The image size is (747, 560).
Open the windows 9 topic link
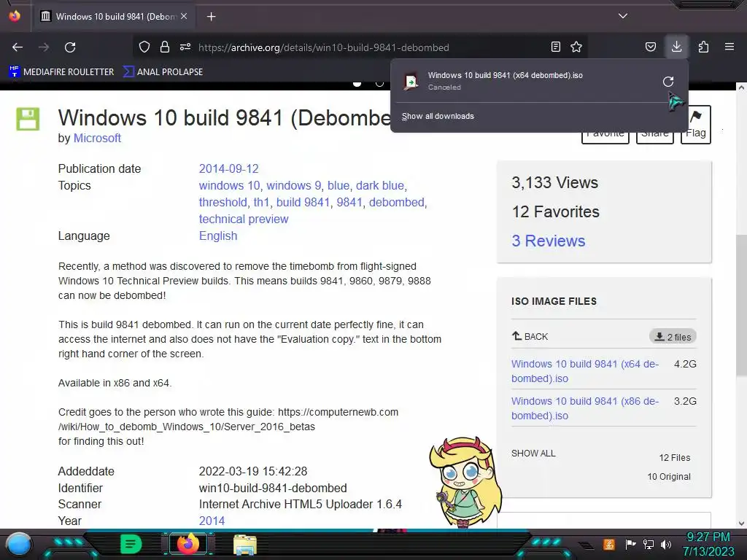(293, 185)
